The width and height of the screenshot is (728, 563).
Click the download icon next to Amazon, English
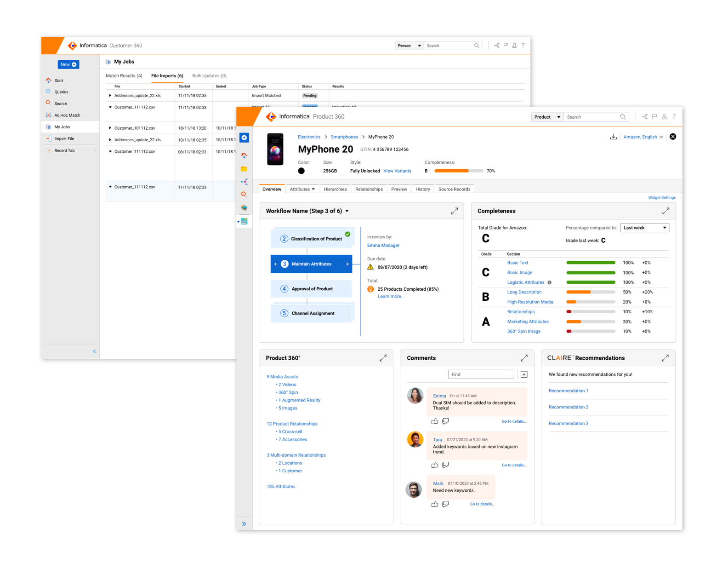613,137
